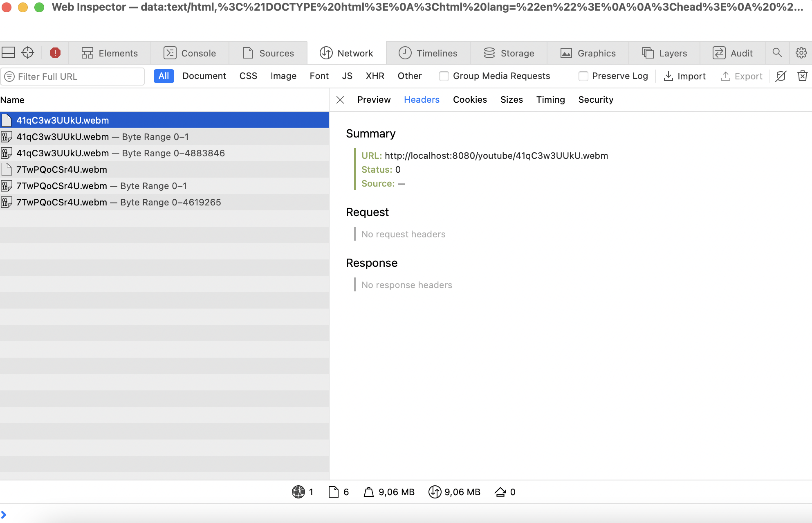Switch to the Cookies pane

[470, 99]
